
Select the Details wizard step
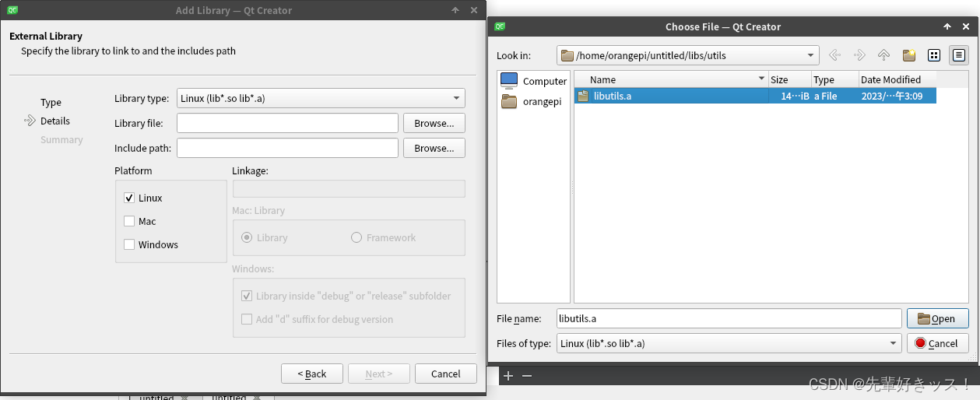[x=55, y=121]
